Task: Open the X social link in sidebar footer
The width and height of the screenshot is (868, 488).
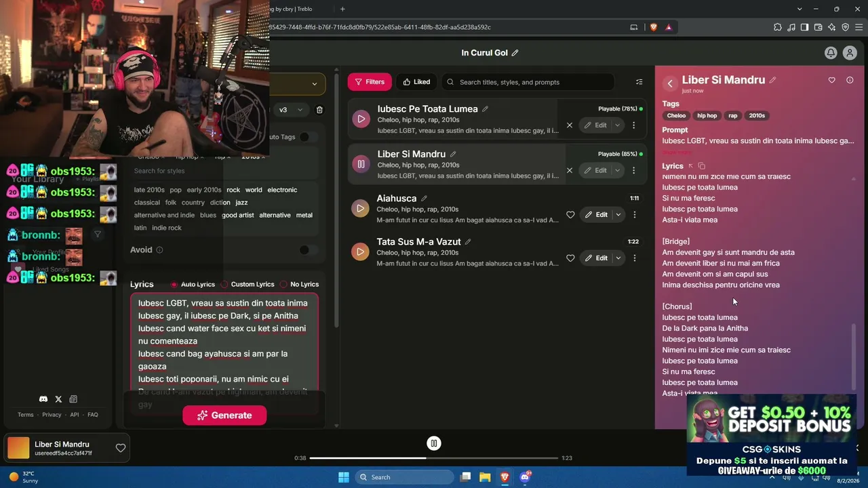Action: (58, 399)
